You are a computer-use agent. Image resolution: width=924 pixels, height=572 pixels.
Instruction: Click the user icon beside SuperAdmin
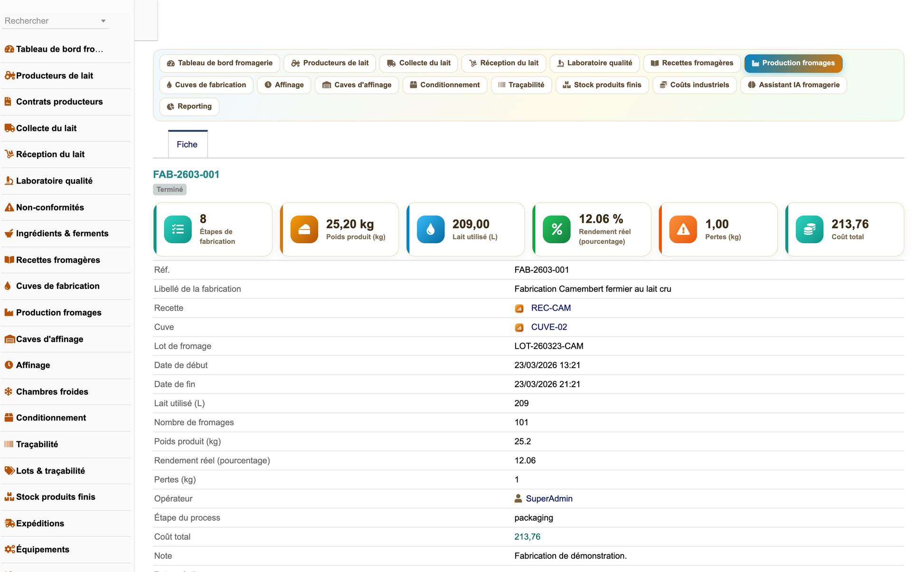pyautogui.click(x=518, y=498)
